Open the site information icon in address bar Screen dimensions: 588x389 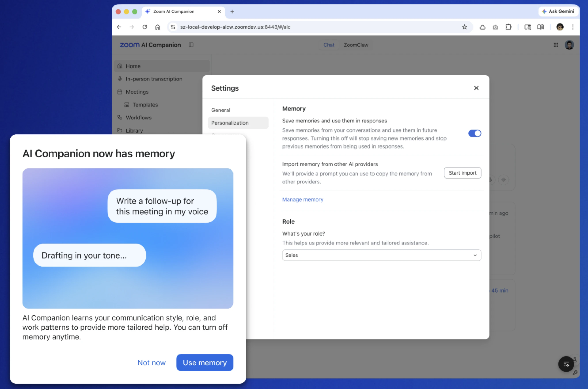(173, 27)
